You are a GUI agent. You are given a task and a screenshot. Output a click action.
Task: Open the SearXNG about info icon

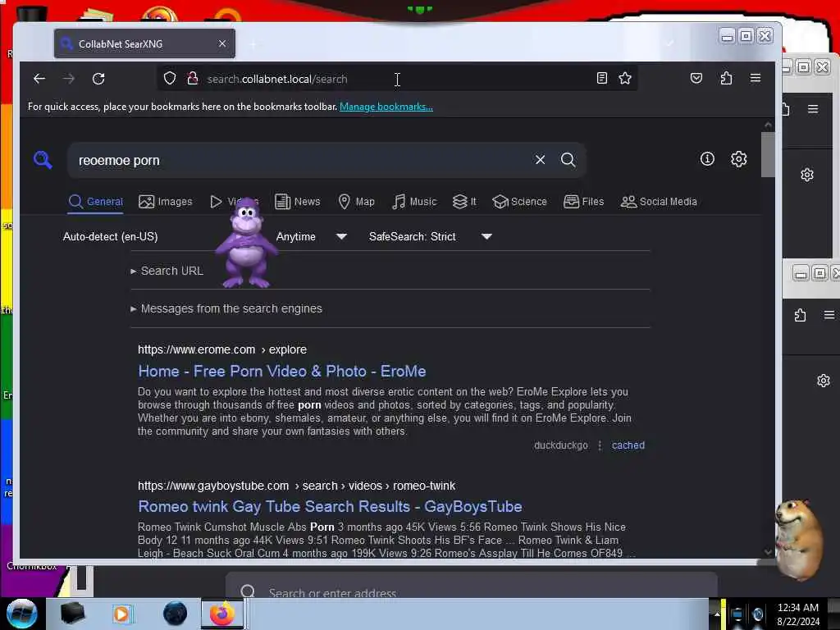click(x=707, y=159)
